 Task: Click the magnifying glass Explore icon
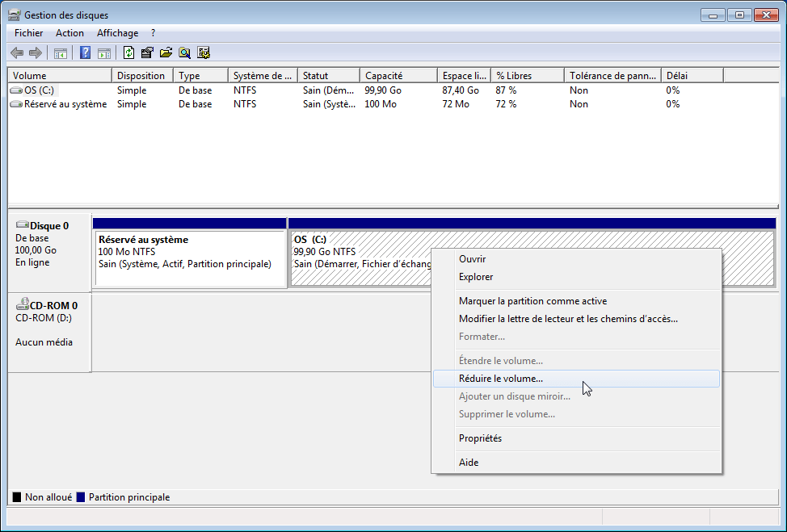pyautogui.click(x=185, y=52)
